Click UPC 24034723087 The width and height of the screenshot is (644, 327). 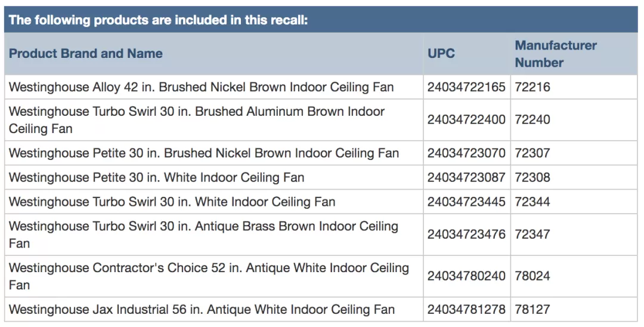[466, 177]
